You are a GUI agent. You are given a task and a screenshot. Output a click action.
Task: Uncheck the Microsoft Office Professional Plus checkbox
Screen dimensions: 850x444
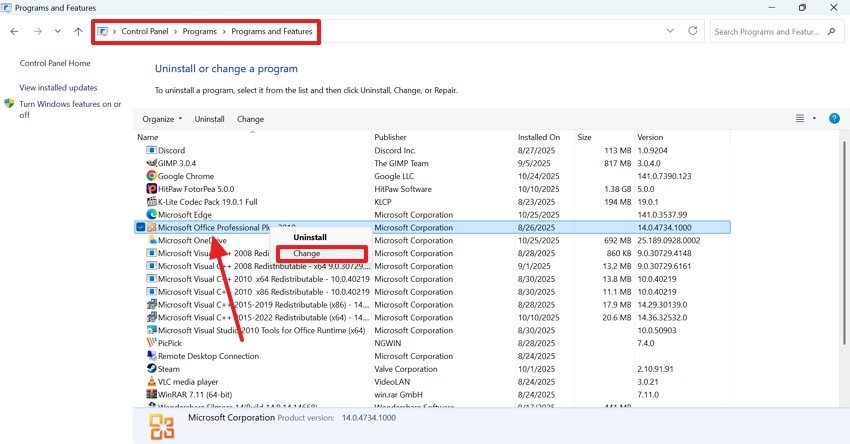click(x=140, y=227)
